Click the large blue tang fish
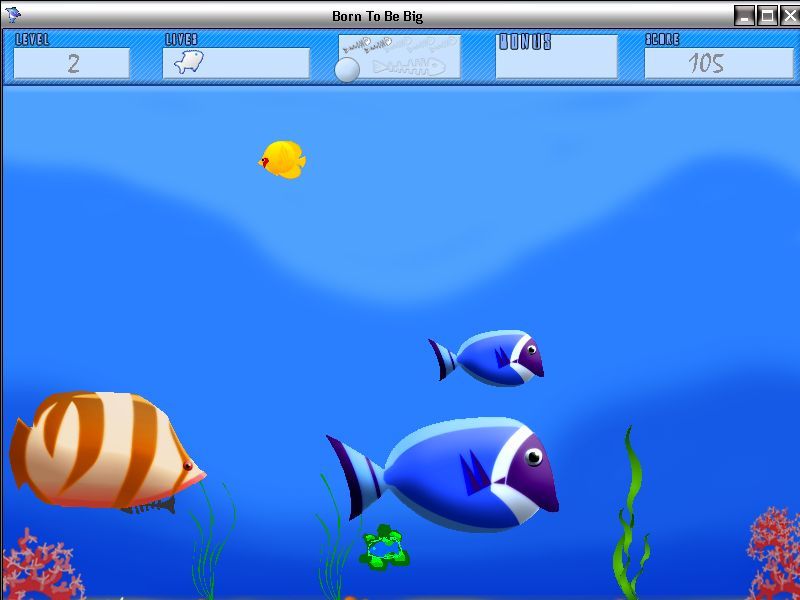The height and width of the screenshot is (600, 800). click(x=443, y=474)
